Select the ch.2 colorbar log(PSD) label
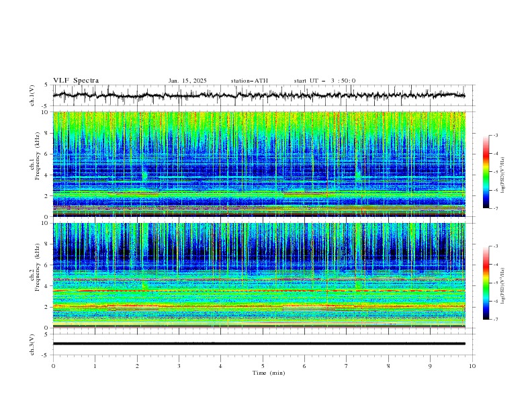 tap(503, 286)
